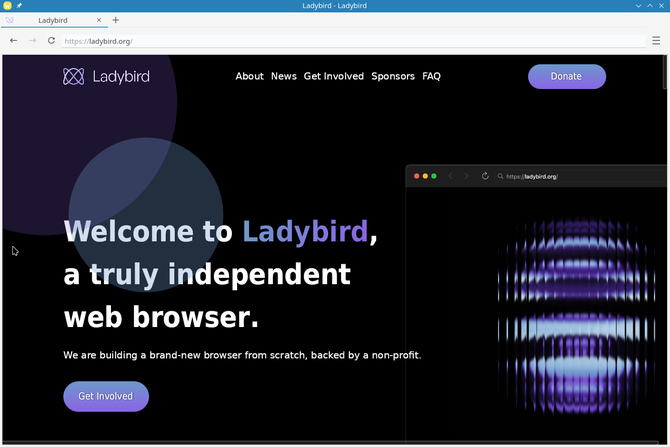Click the gradient 'Ladybird' word in the heading

coord(305,231)
